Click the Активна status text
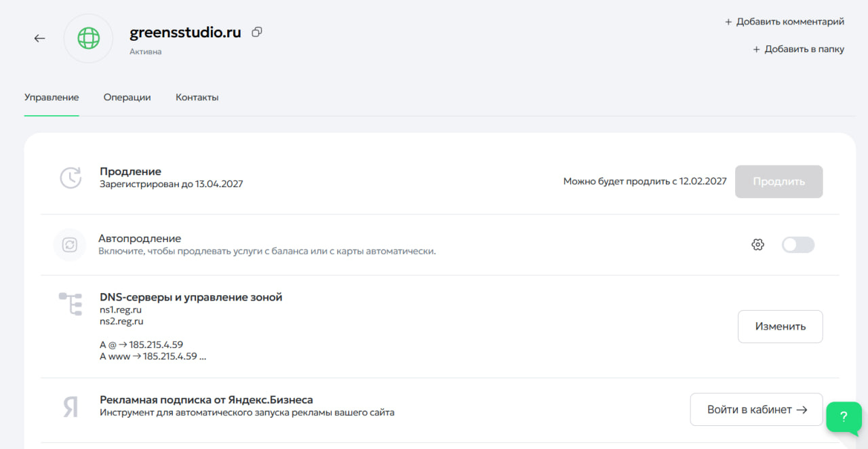 [146, 52]
